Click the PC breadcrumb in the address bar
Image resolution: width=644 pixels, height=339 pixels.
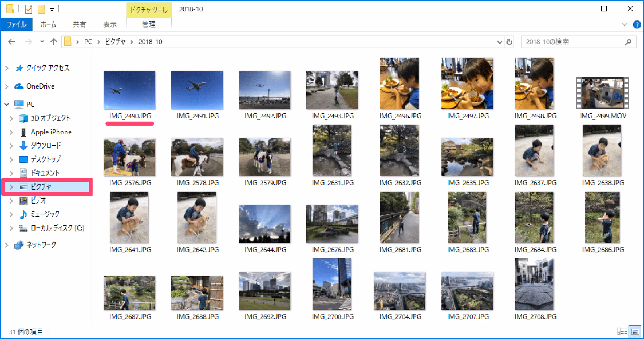[88, 42]
